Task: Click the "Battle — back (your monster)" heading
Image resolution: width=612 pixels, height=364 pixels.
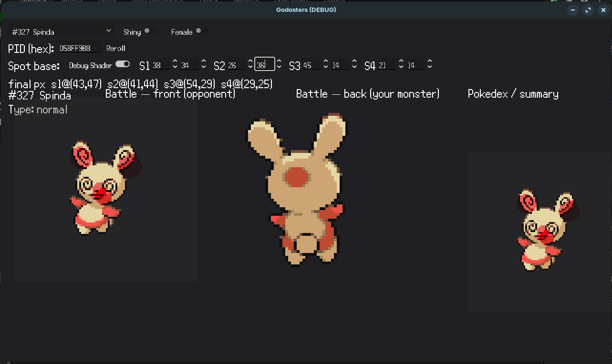Action: [367, 94]
